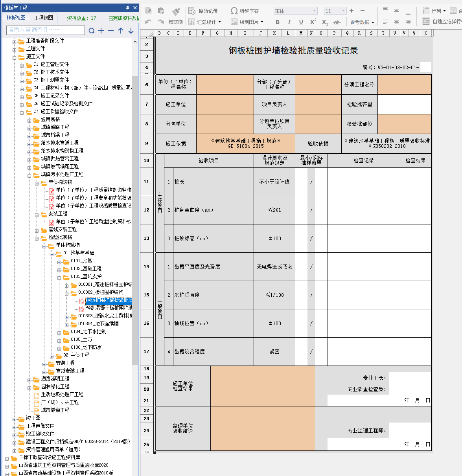Screen dimensions: 462x476
Task: Close the 模板与工程 panel
Action: click(135, 8)
